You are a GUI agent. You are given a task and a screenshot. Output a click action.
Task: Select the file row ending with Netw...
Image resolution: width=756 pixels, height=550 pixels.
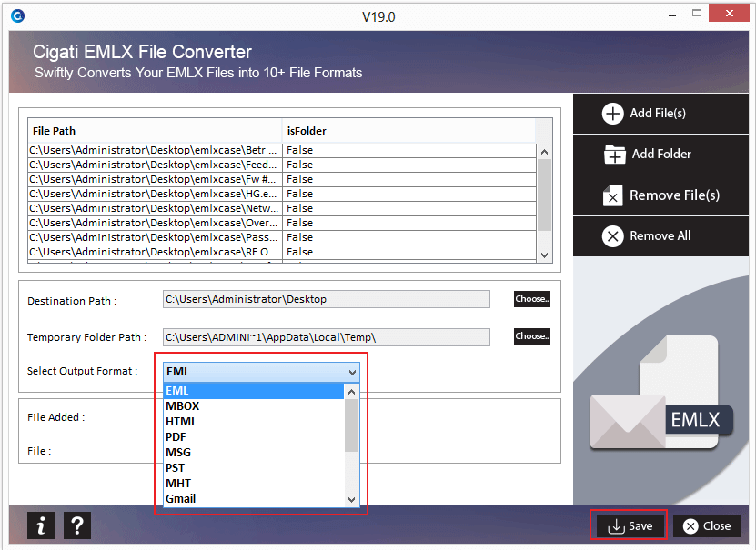click(282, 208)
